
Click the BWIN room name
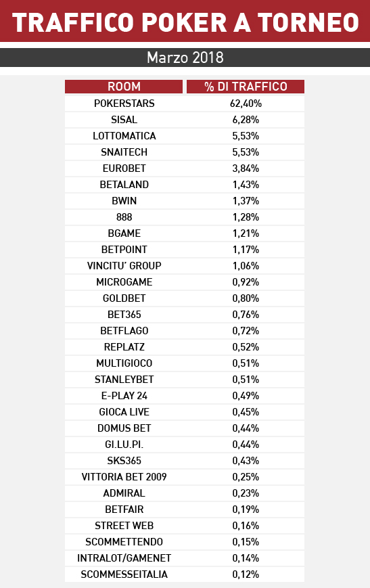pos(124,201)
